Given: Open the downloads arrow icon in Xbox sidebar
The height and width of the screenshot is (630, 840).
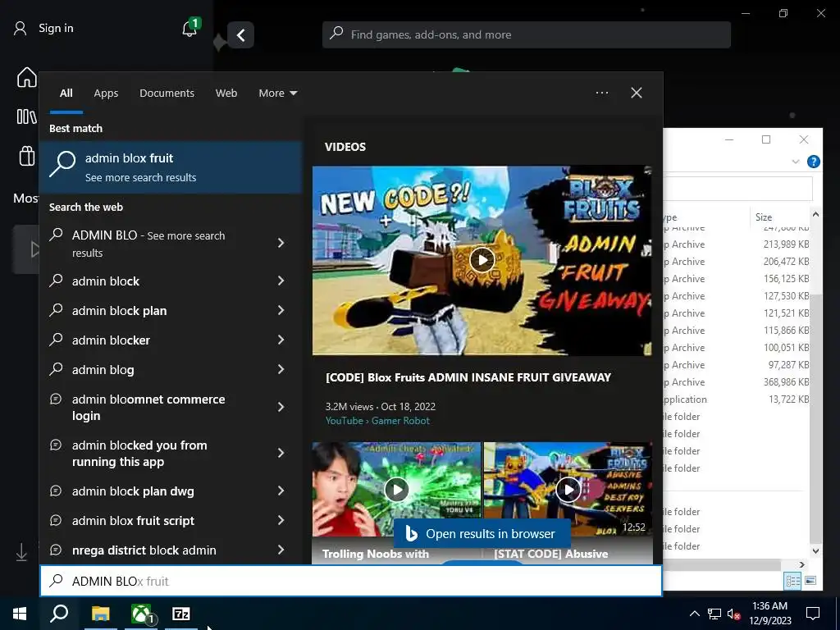Looking at the screenshot, I should tap(21, 552).
